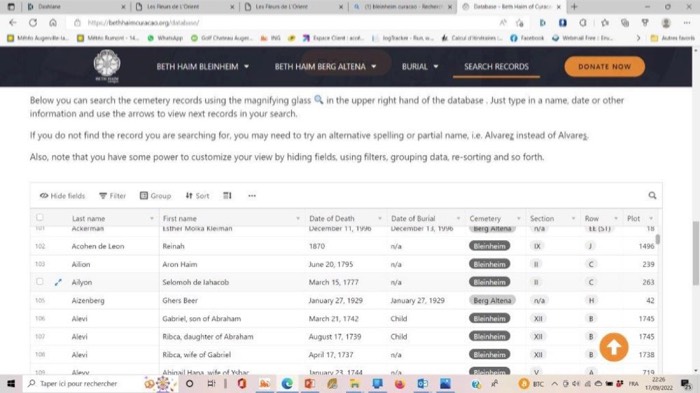Screen dimensions: 700x393
Task: Open the Facebook bookmark
Action: pyautogui.click(x=527, y=38)
